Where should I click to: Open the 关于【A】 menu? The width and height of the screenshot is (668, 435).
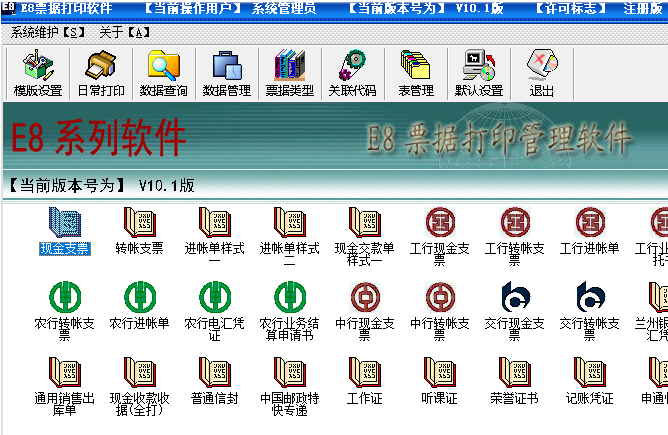124,32
